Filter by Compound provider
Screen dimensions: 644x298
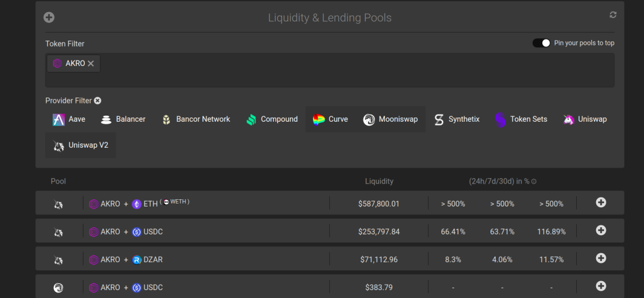point(272,119)
